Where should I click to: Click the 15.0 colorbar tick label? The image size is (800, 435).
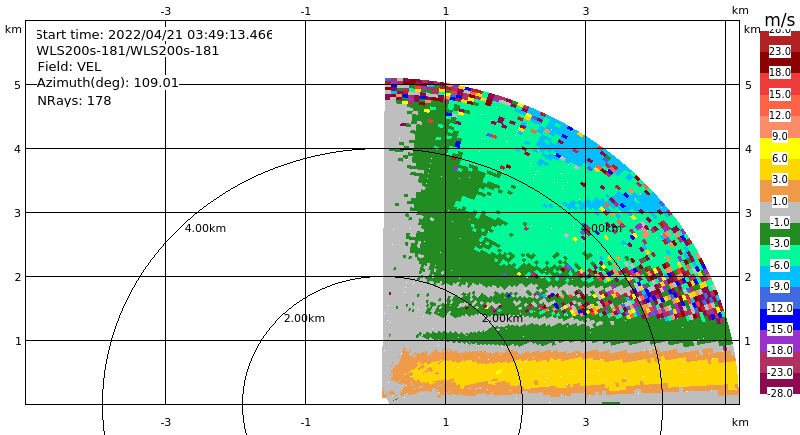[780, 94]
